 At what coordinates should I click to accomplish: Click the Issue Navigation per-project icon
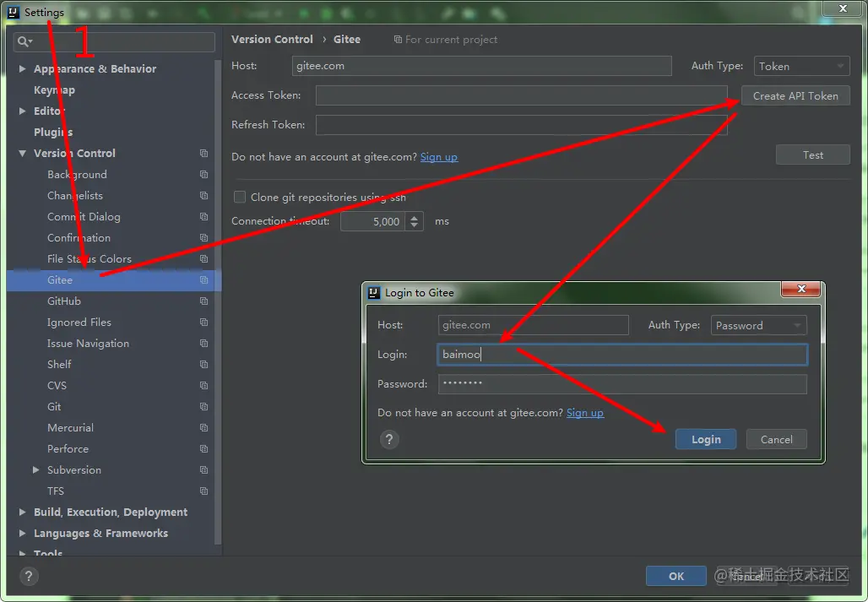click(203, 343)
